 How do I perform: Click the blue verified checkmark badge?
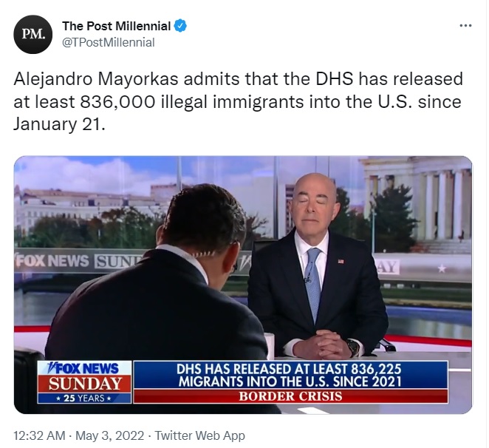[180, 26]
